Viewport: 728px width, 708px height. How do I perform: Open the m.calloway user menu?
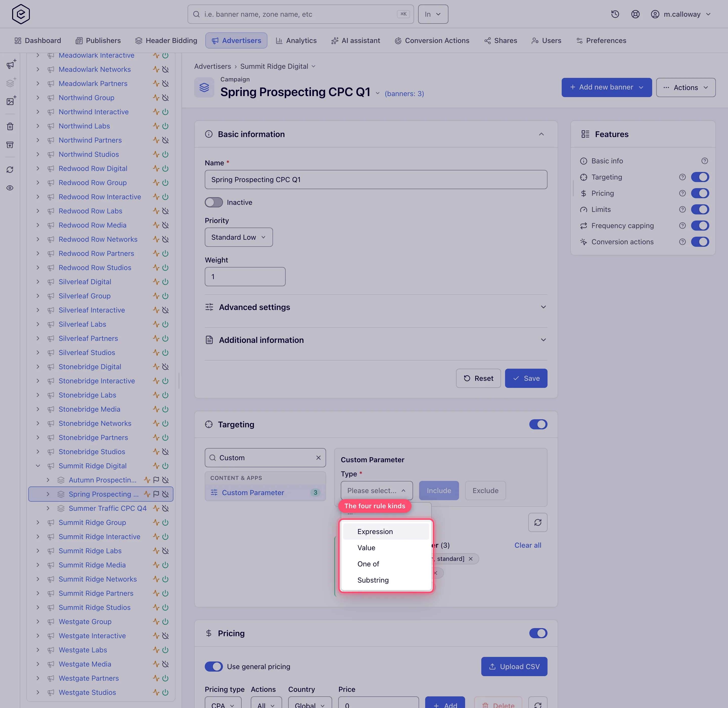[681, 14]
